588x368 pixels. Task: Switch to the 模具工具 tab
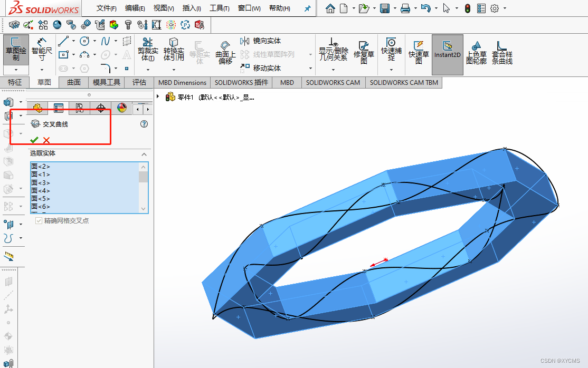pyautogui.click(x=107, y=82)
